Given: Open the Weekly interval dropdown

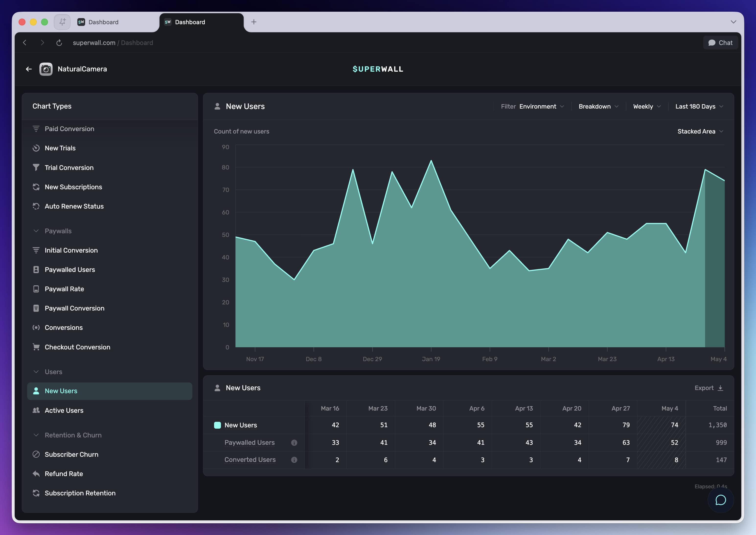Looking at the screenshot, I should [x=647, y=106].
